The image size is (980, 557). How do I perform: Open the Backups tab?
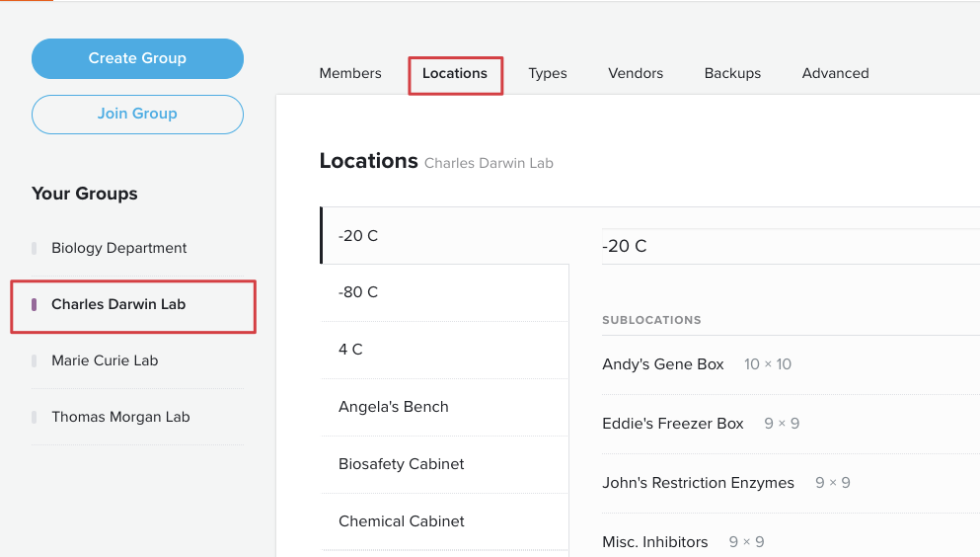click(732, 73)
